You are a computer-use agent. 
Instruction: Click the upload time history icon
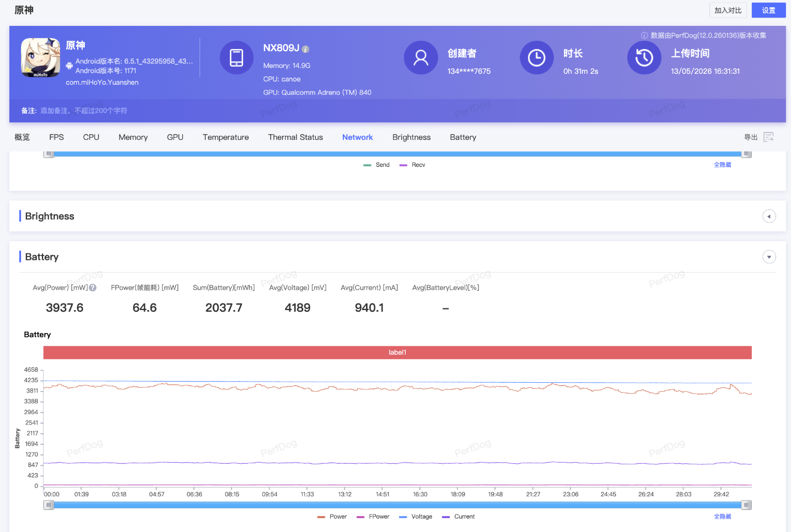[644, 57]
